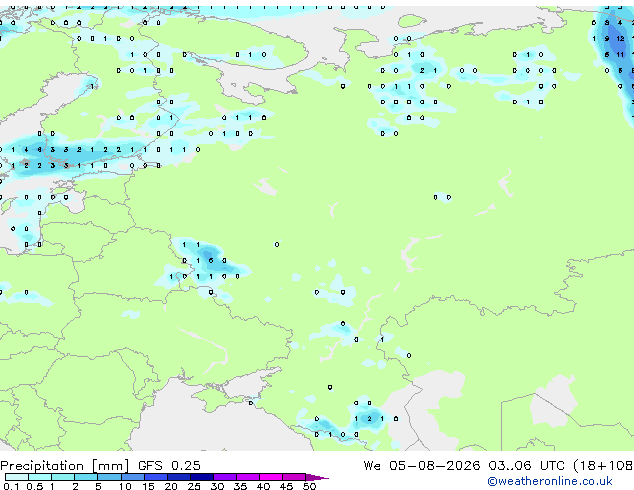Pick the 45–50 mm legend color swatch

coord(294,477)
